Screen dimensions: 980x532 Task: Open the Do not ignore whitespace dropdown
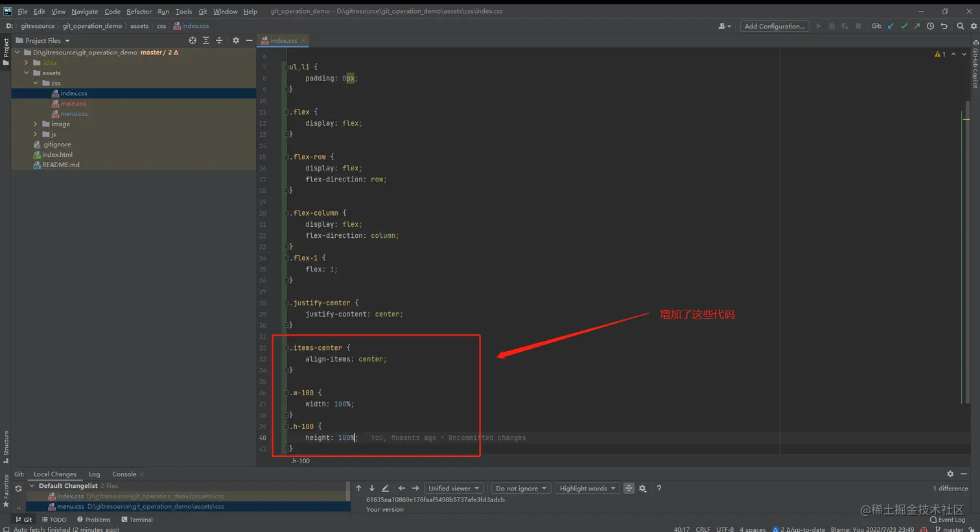pyautogui.click(x=520, y=488)
